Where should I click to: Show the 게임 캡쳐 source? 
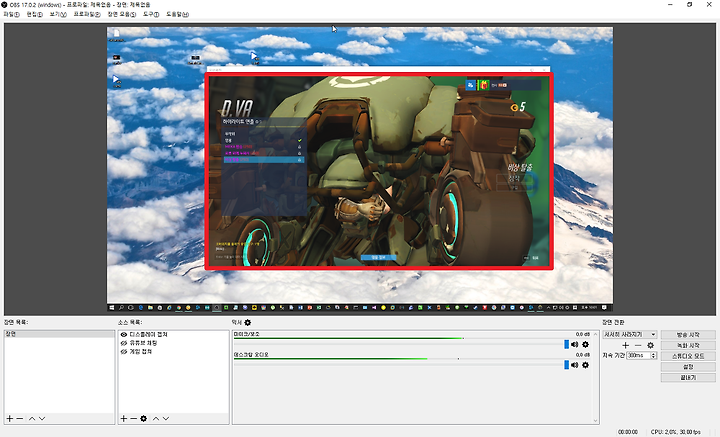point(124,352)
